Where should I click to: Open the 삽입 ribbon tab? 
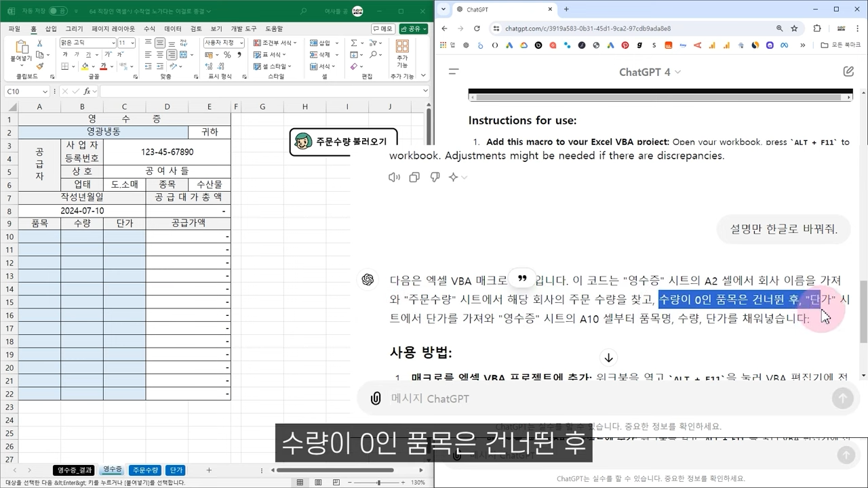[x=51, y=28]
